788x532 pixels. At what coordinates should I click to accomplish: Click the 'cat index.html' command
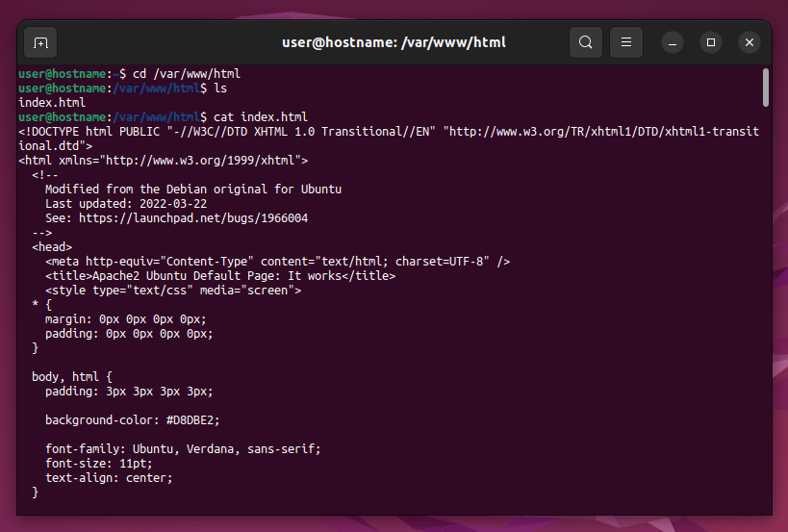(x=261, y=117)
